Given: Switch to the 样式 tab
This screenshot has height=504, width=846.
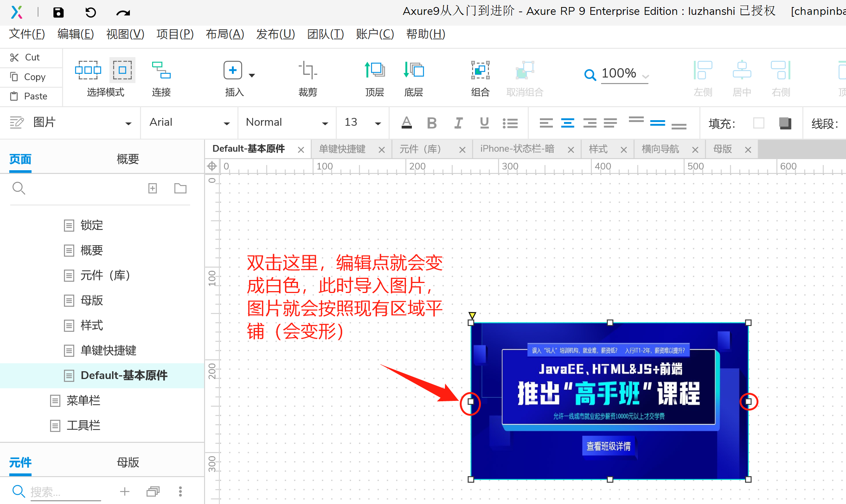Looking at the screenshot, I should [598, 149].
